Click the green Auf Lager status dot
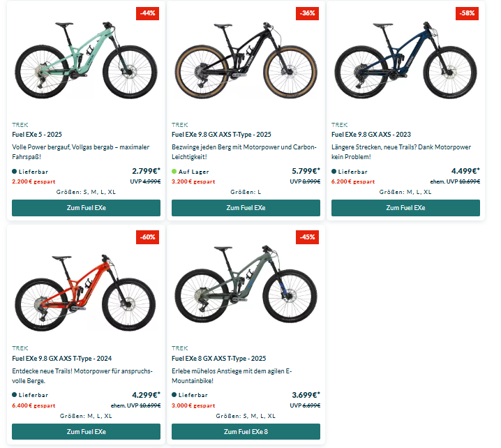The width and height of the screenshot is (501, 448). (174, 171)
